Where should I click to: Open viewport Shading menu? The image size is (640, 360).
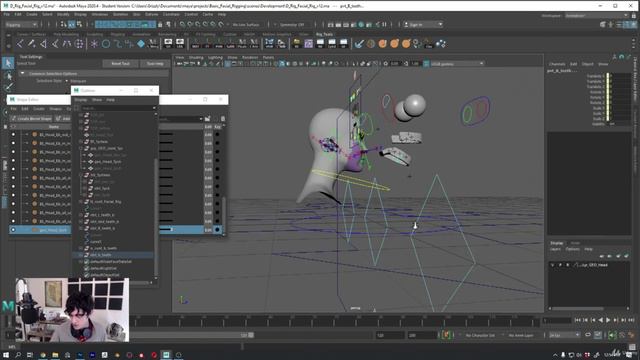[196, 58]
